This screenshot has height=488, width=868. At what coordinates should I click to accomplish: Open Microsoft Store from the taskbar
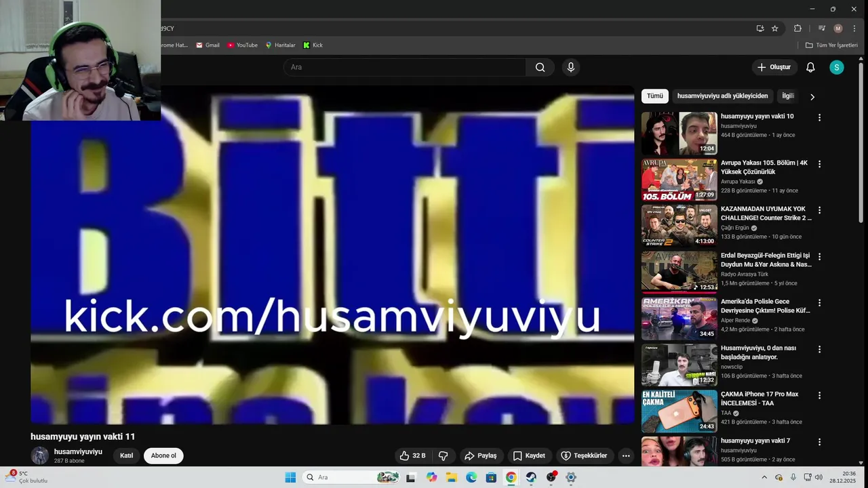tap(491, 477)
